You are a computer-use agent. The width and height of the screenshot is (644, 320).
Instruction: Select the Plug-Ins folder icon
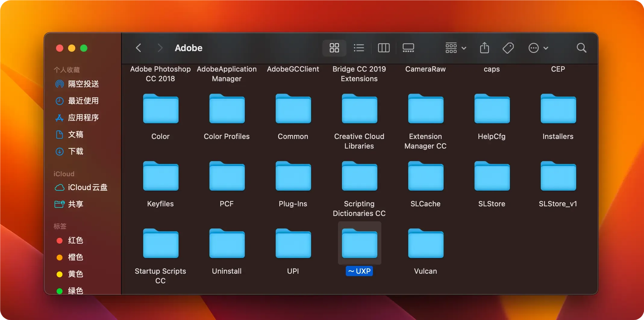tap(293, 176)
